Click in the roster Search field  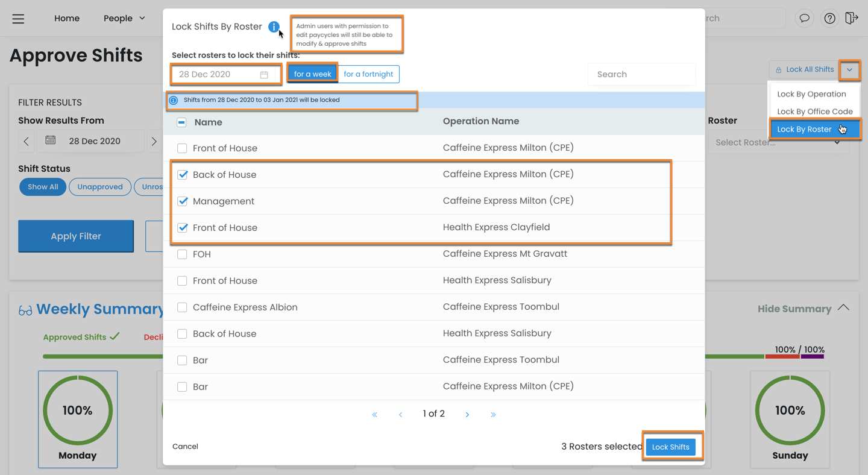[641, 74]
